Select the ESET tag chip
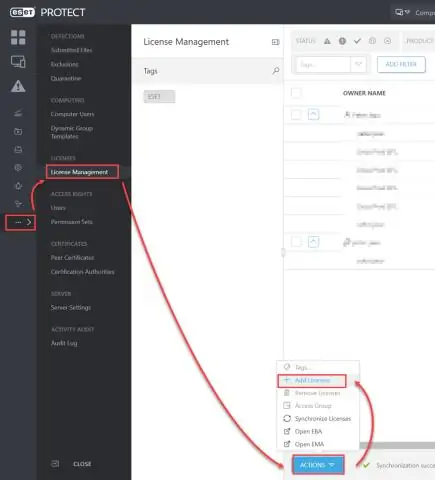The height and width of the screenshot is (480, 435). [159, 97]
